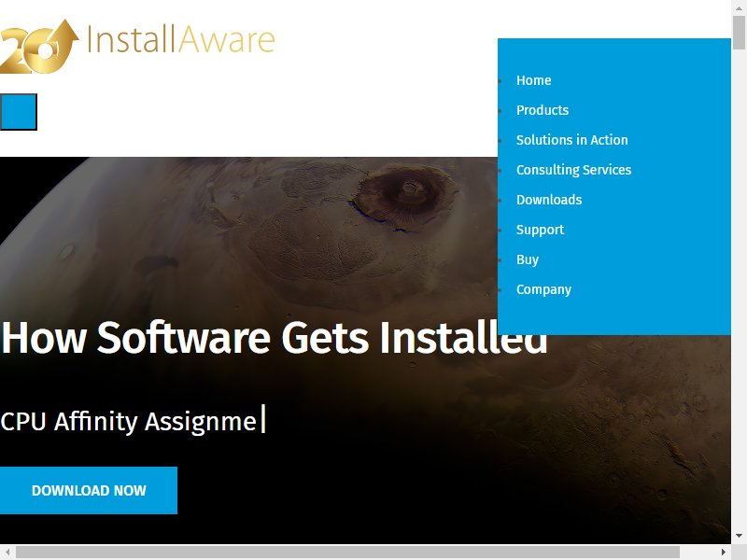Click the 'How Software Gets Installed' headline
Image resolution: width=747 pixels, height=560 pixels.
274,338
